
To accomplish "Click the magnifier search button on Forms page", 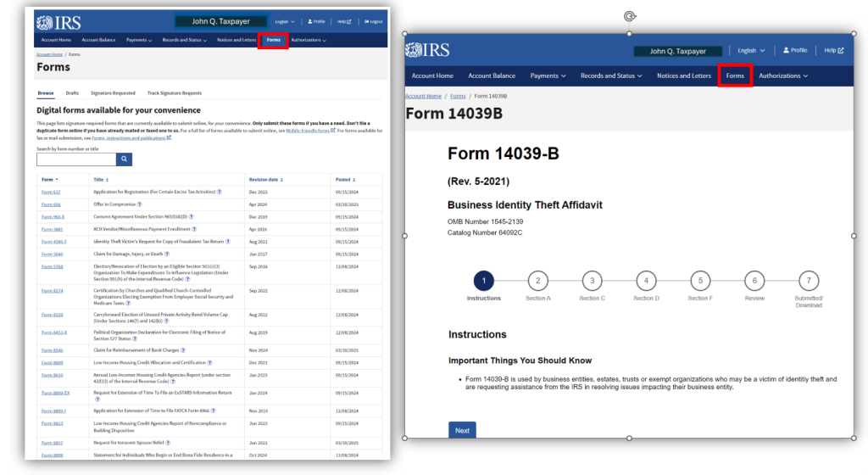I will 124,159.
